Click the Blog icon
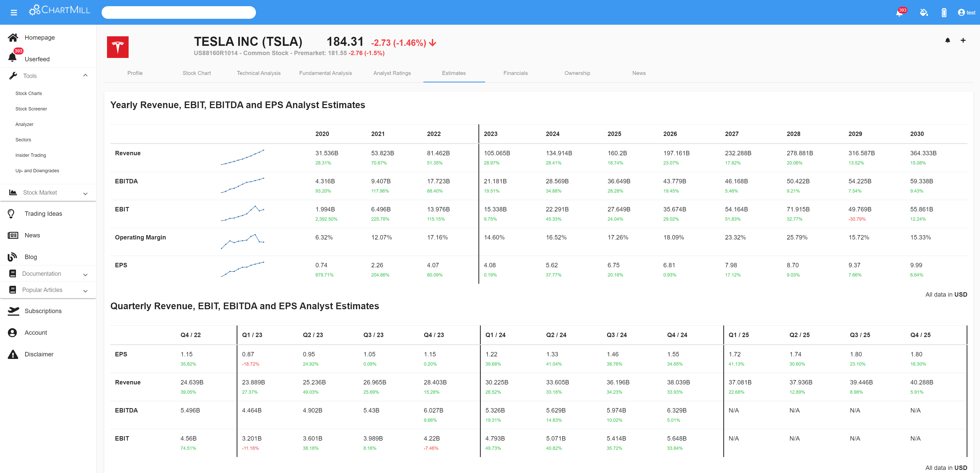This screenshot has height=473, width=980. 12,257
